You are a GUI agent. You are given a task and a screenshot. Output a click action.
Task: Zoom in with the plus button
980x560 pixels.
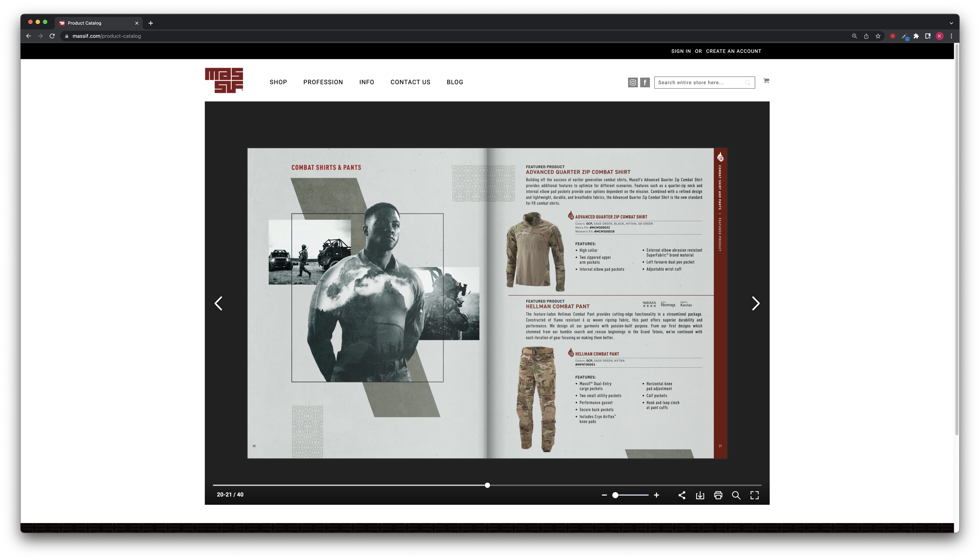click(x=656, y=495)
